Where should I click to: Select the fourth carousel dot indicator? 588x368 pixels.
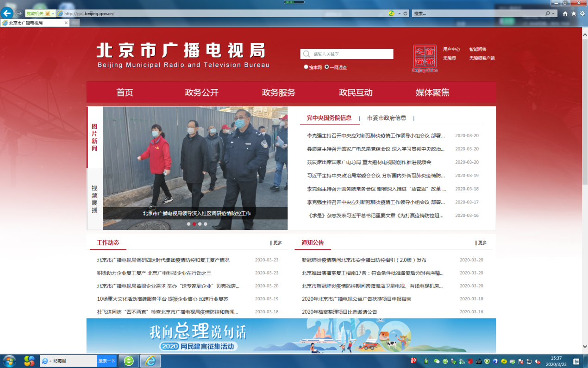[205, 224]
